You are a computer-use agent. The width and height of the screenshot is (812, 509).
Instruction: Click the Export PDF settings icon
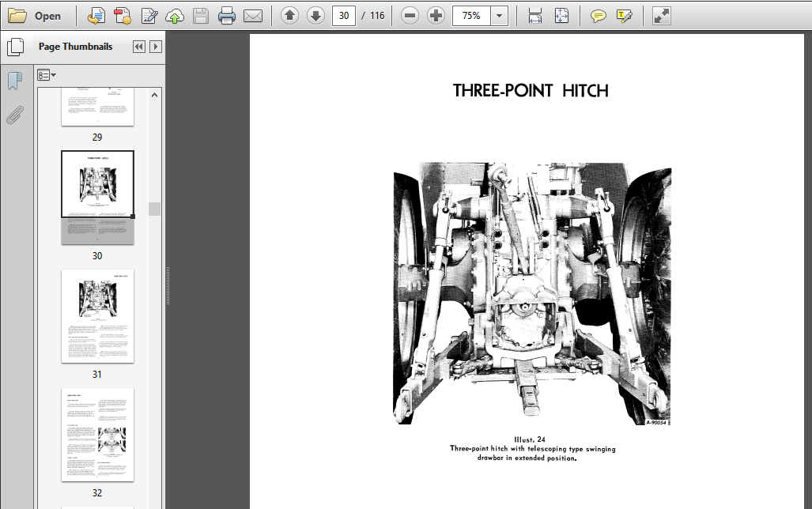(123, 16)
